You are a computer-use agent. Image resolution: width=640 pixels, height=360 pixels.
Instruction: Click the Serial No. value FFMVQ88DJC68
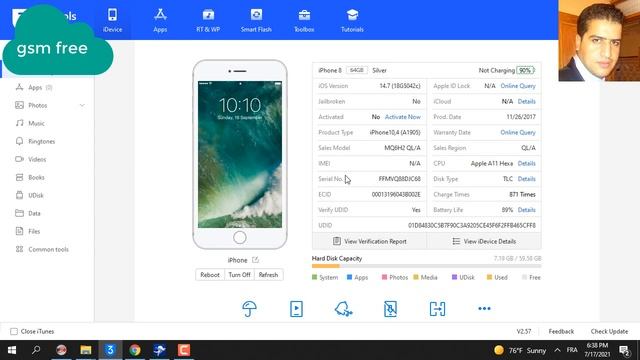[x=399, y=179]
